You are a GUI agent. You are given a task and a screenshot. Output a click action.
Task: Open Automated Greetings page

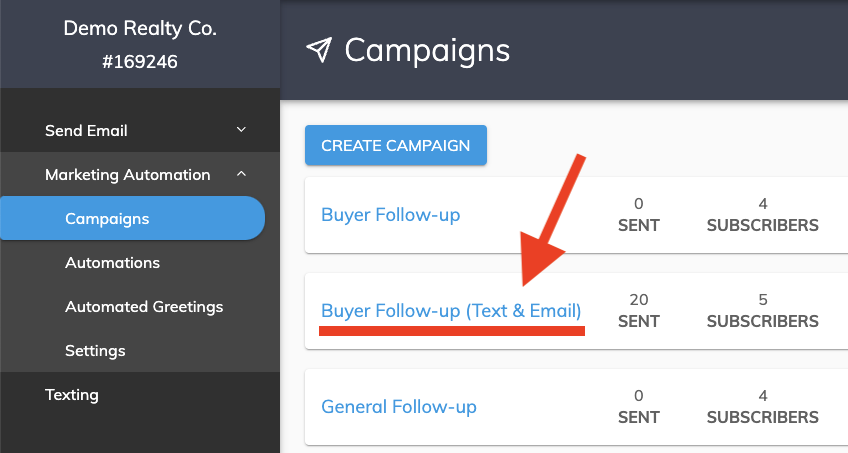[x=144, y=307]
